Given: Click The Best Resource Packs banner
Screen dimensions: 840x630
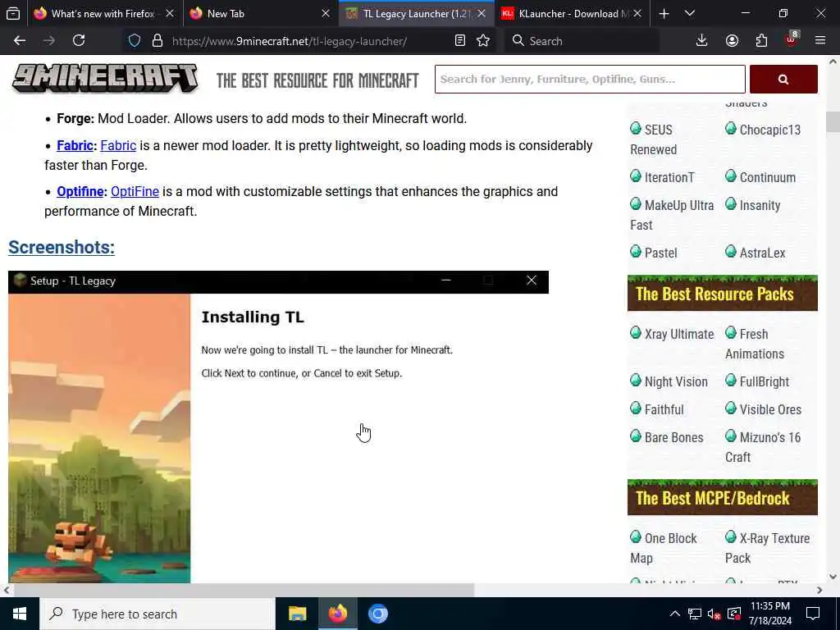Looking at the screenshot, I should pyautogui.click(x=722, y=294).
